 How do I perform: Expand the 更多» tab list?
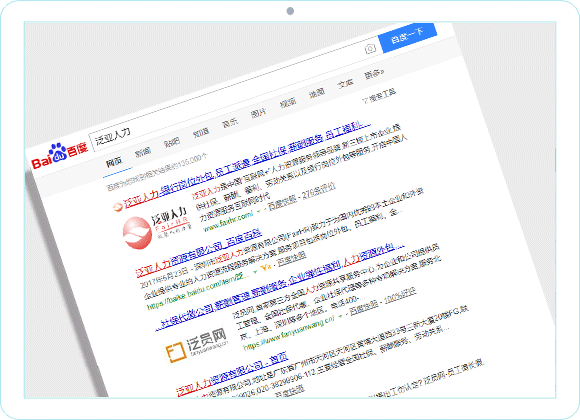[x=374, y=74]
